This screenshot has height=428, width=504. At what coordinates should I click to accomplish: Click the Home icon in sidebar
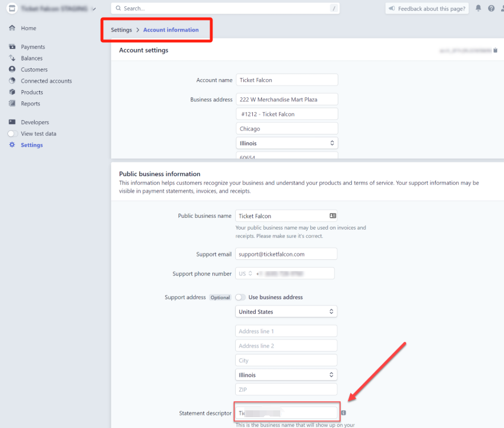12,28
